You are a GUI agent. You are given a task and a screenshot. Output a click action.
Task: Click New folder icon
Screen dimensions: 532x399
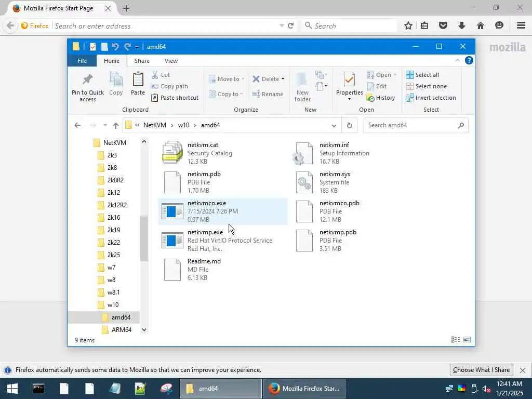302,79
